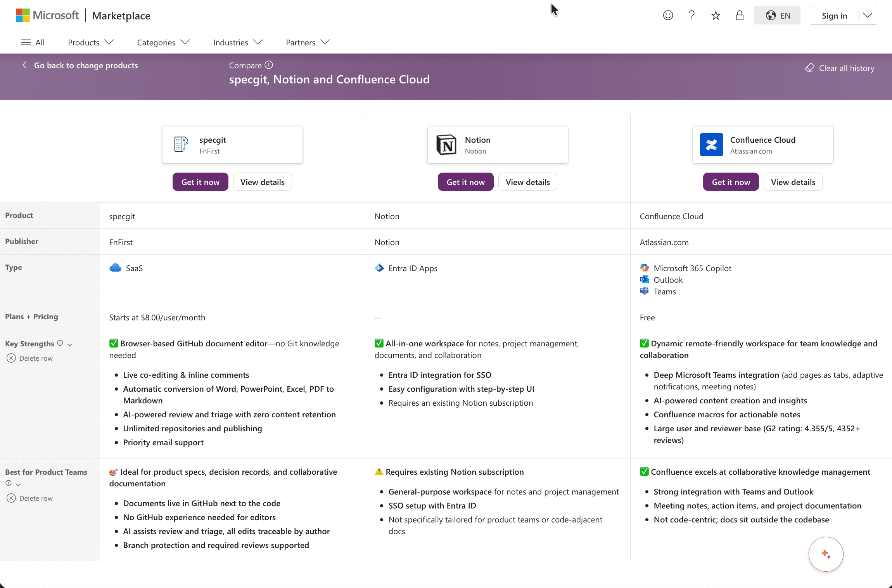Click the Notion product logo
The width and height of the screenshot is (892, 588).
pos(446,145)
